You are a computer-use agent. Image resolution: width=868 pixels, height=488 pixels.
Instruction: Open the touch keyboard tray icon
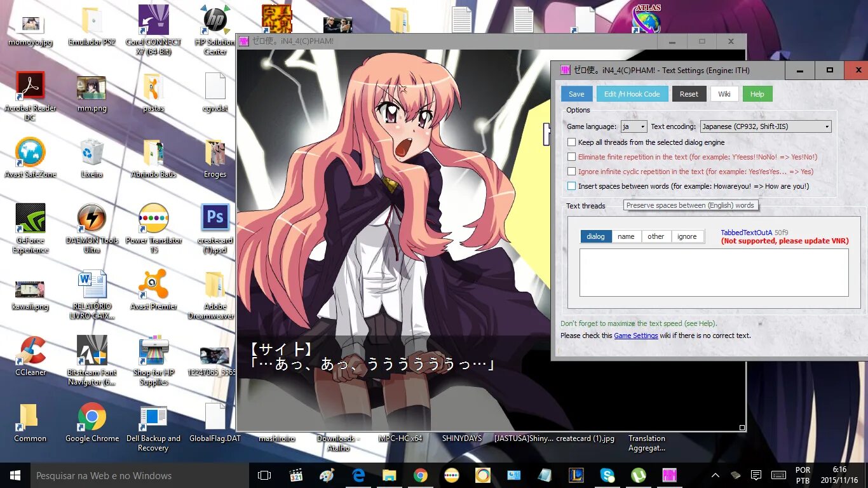tap(778, 475)
